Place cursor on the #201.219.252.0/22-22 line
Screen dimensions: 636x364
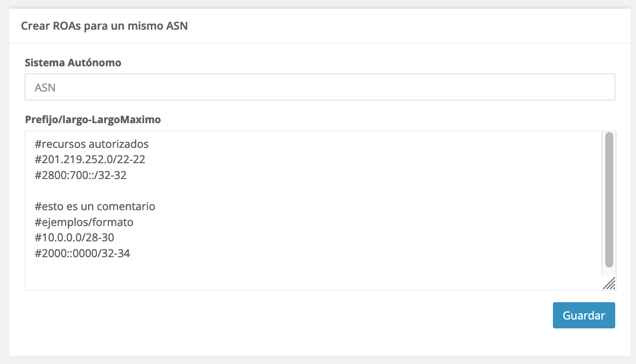point(90,160)
